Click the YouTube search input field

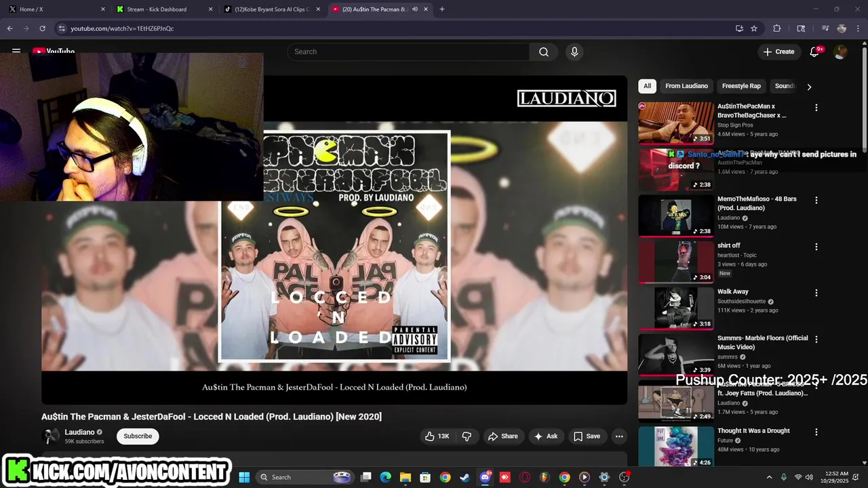click(408, 52)
